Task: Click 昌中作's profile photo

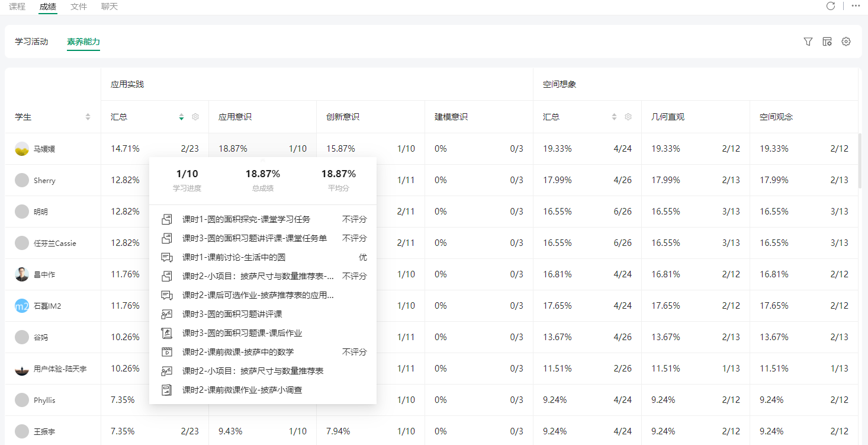Action: pos(22,274)
